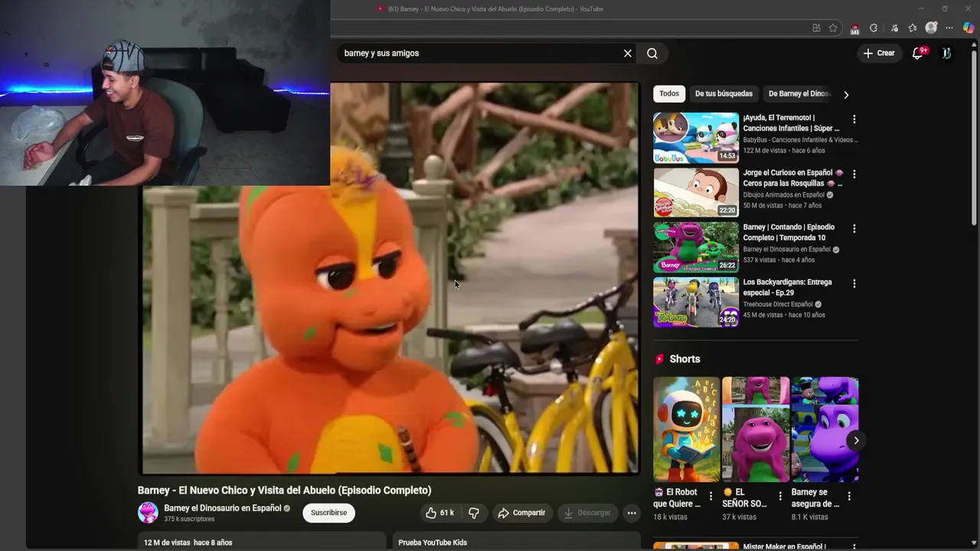Open the Edge favorites list icon
The height and width of the screenshot is (551, 980).
click(x=913, y=28)
